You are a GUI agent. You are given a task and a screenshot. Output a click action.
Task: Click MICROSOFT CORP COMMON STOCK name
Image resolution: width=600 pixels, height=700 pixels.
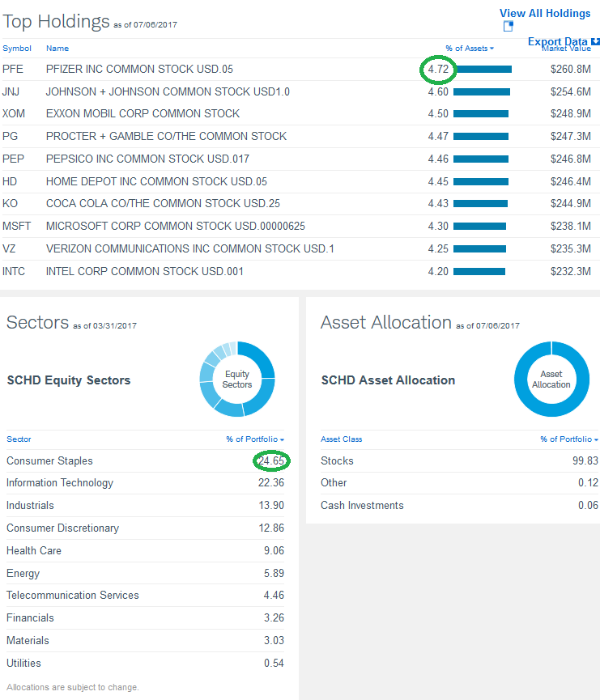(x=176, y=227)
